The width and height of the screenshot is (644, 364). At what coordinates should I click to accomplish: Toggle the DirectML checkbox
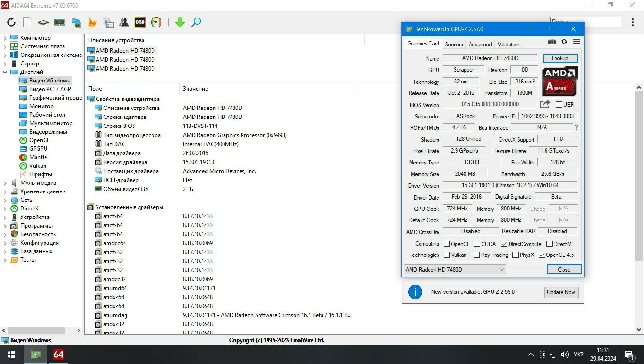point(549,244)
